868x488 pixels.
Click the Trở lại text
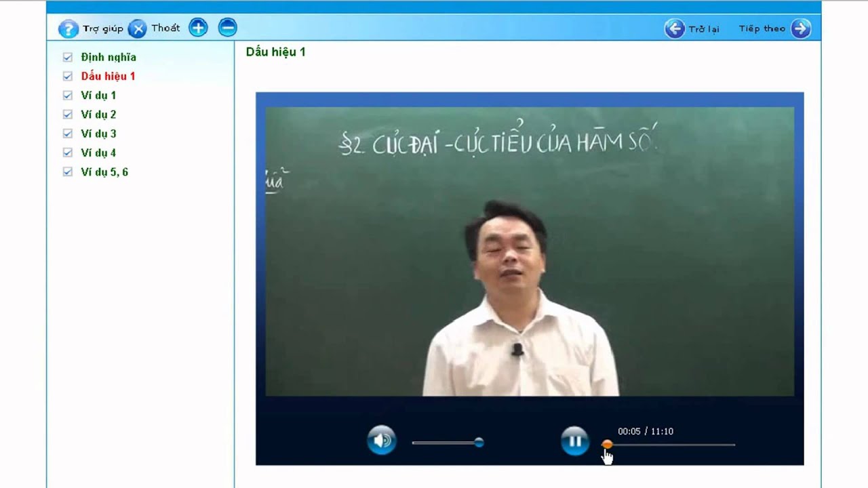tap(704, 28)
